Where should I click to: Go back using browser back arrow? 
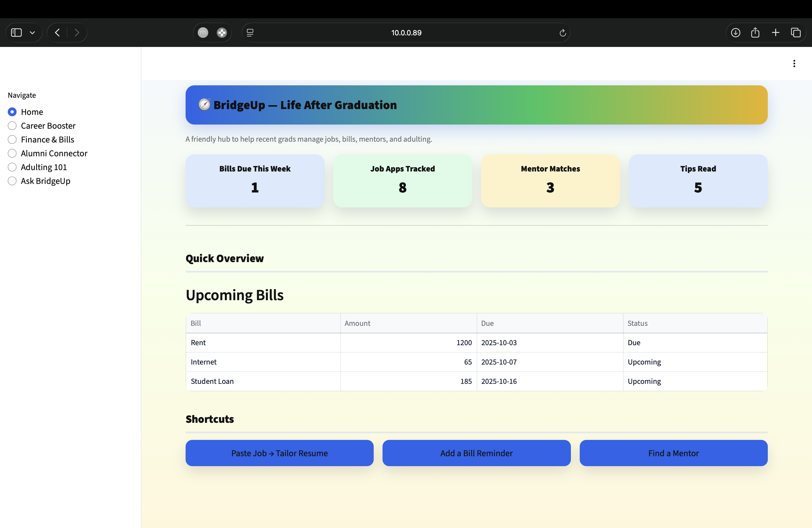(57, 33)
